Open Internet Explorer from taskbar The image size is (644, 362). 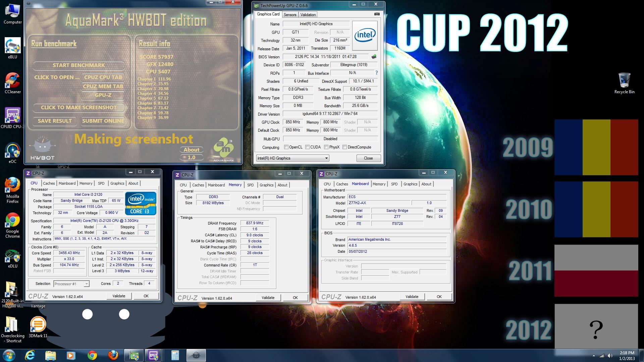pyautogui.click(x=30, y=355)
